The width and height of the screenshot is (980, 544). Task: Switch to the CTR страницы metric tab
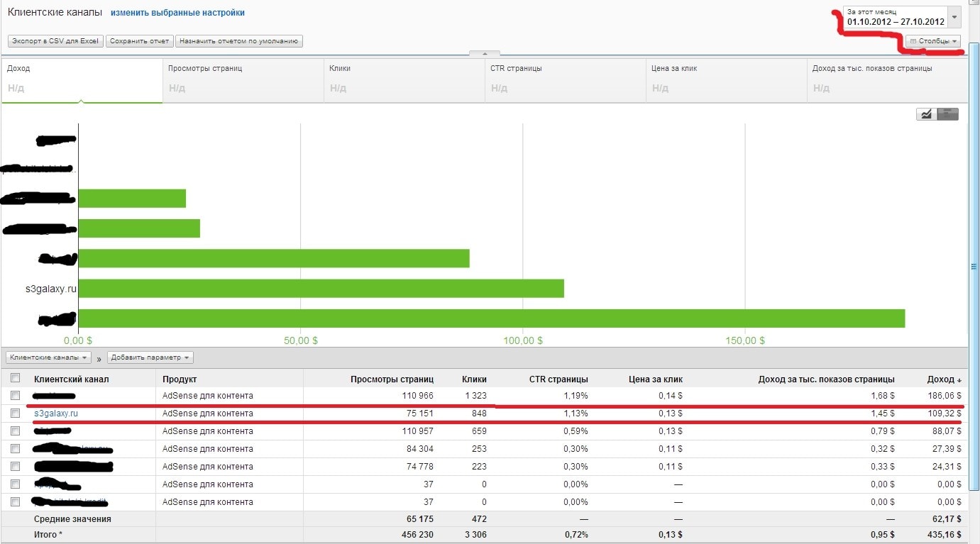coord(565,79)
